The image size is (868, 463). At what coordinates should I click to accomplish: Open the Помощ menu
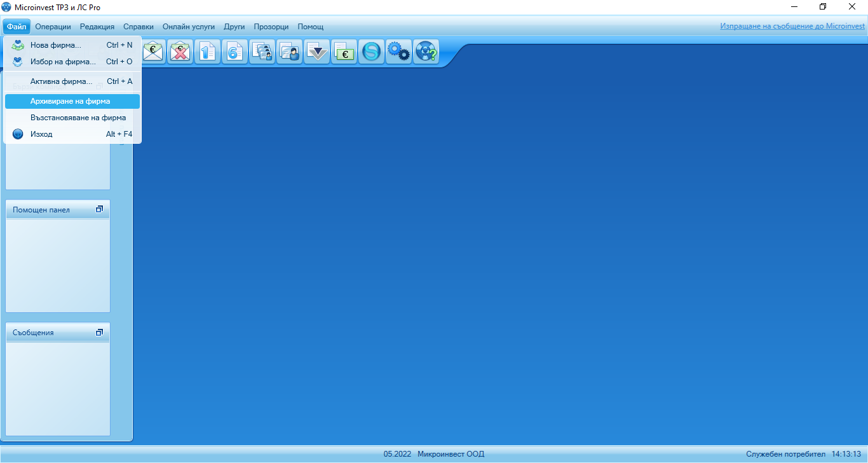pyautogui.click(x=311, y=27)
